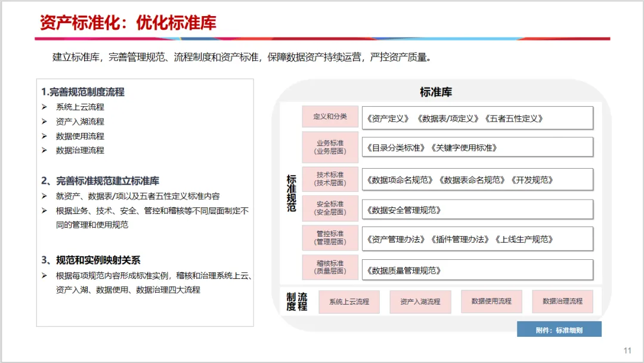Select the 定义和分类 category box
This screenshot has height=363, width=644.
[x=330, y=117]
